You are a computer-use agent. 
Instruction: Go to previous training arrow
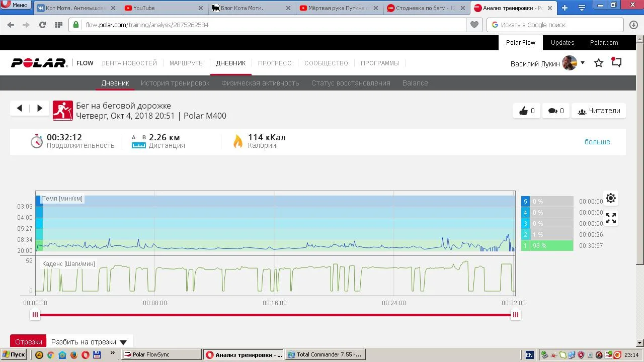(20, 108)
